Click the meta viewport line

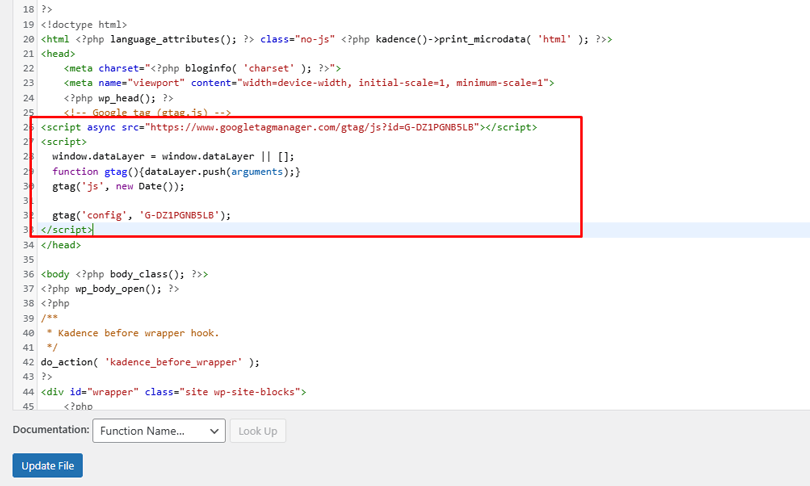click(309, 83)
